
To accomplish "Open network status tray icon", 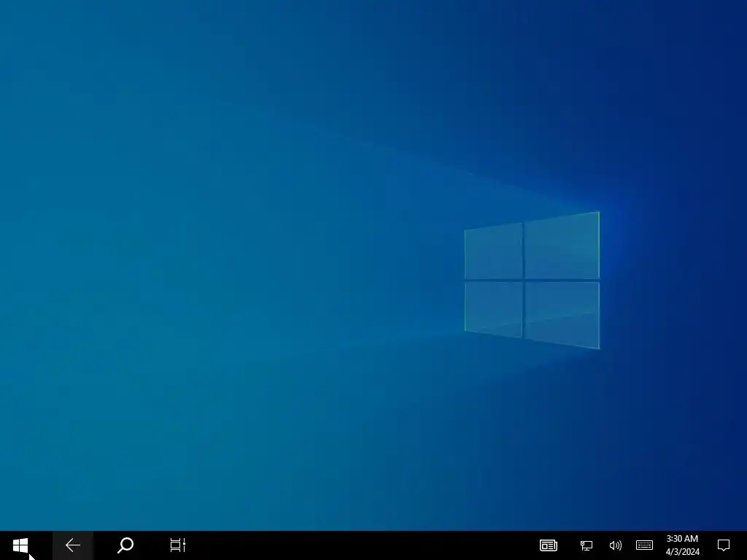I will 587,545.
